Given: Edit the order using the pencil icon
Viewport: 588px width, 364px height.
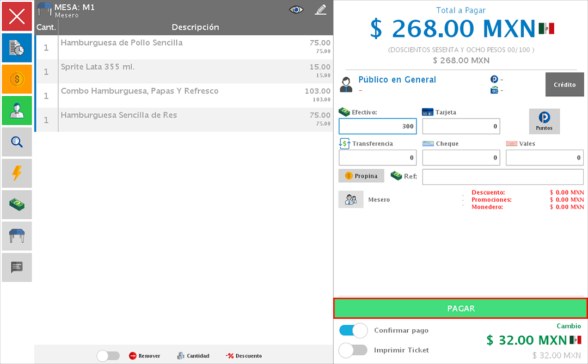Looking at the screenshot, I should [x=320, y=10].
